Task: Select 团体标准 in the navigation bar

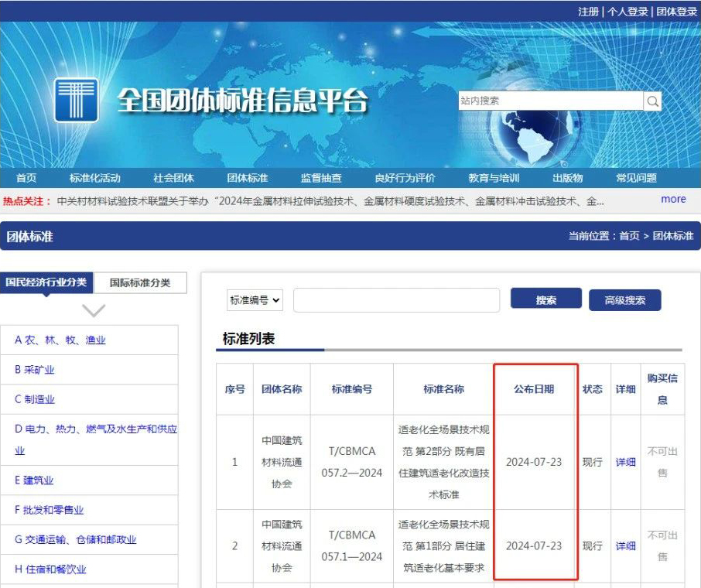Action: (x=248, y=178)
